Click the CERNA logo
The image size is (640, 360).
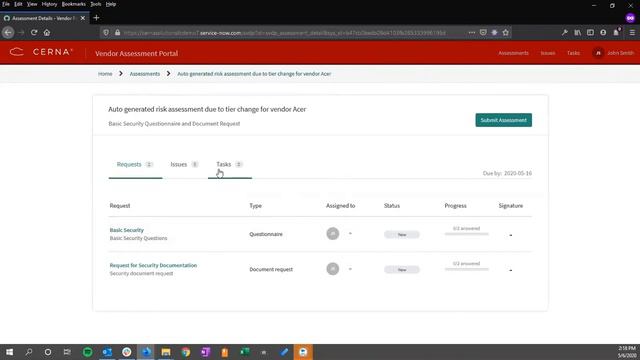pyautogui.click(x=41, y=52)
